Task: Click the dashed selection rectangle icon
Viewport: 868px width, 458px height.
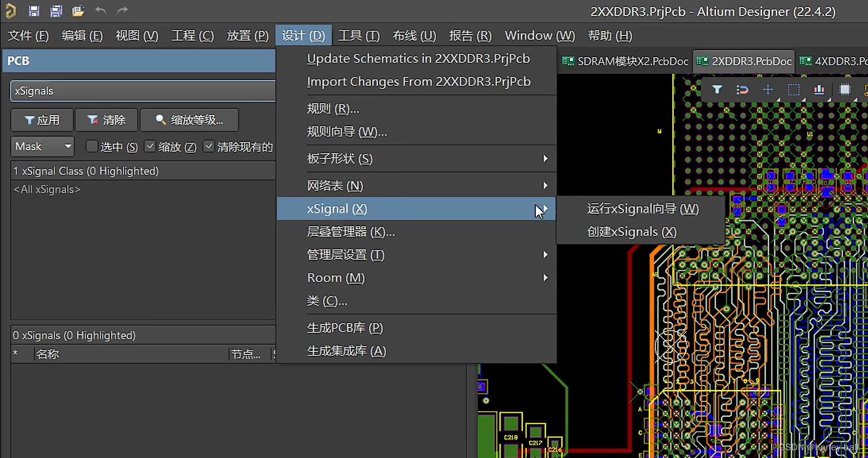Action: pos(794,90)
